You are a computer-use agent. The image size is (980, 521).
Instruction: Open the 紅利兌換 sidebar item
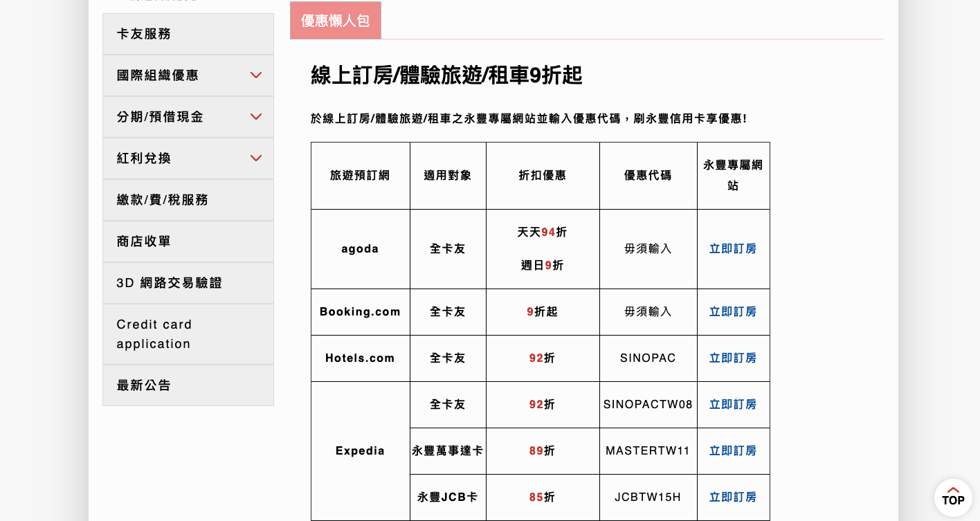[x=188, y=158]
